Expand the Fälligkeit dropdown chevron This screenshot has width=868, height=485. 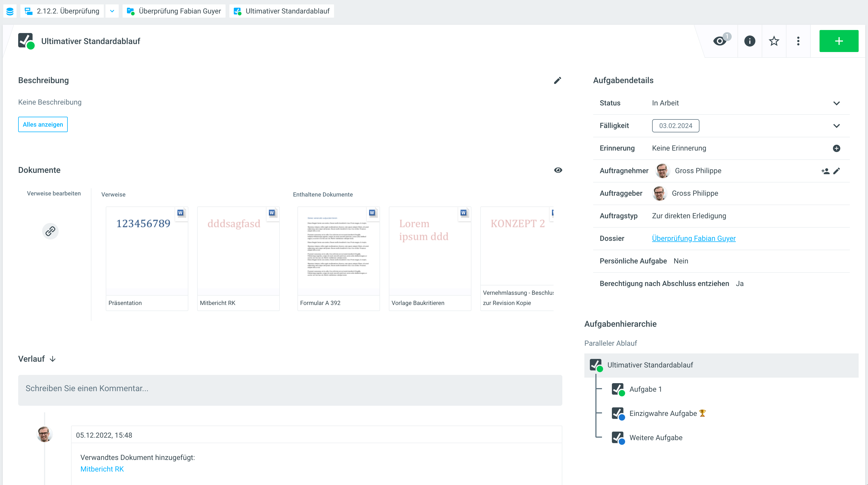(836, 126)
